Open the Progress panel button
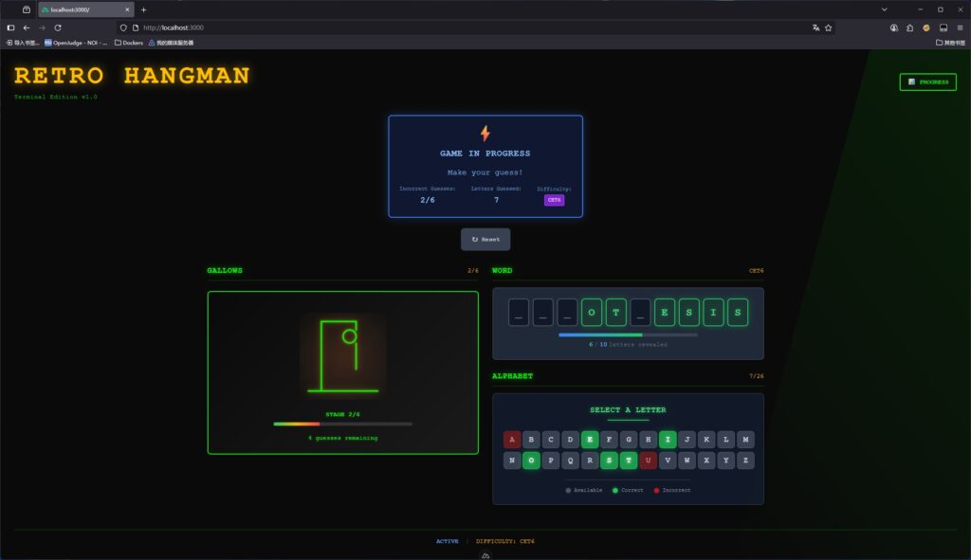This screenshot has height=560, width=971. [927, 82]
